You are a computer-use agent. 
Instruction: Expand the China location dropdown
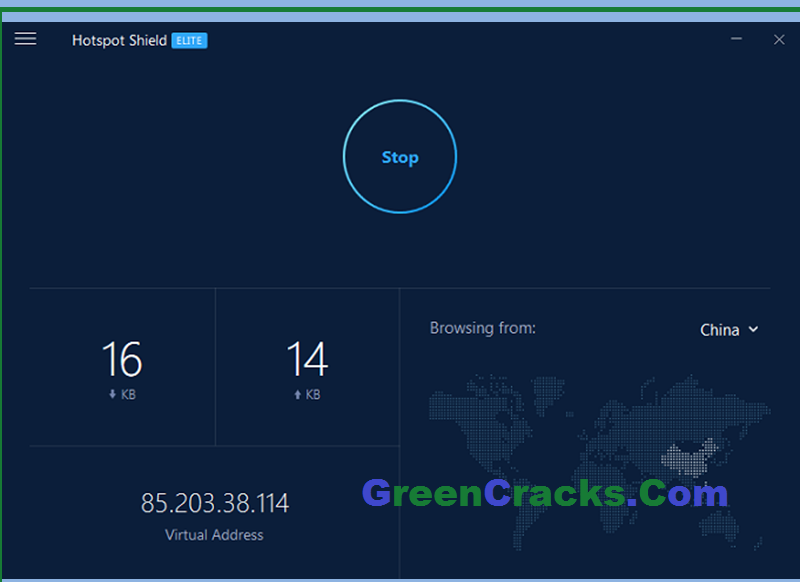pos(729,330)
